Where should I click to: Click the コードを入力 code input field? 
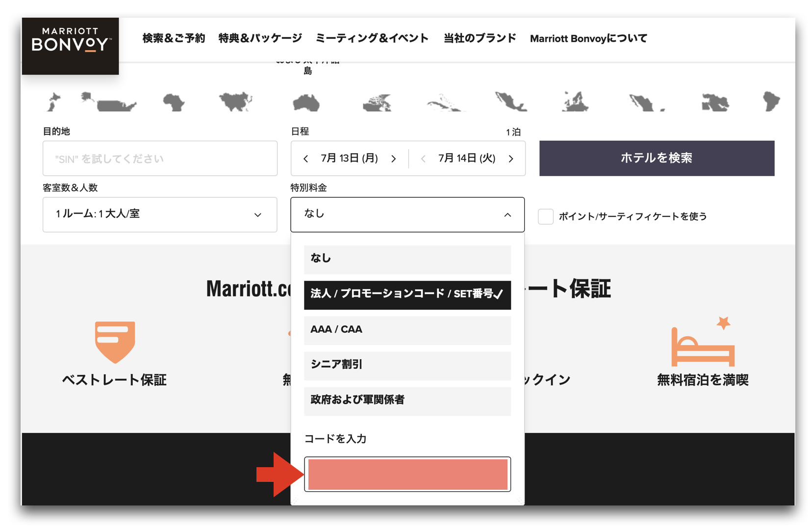[407, 474]
